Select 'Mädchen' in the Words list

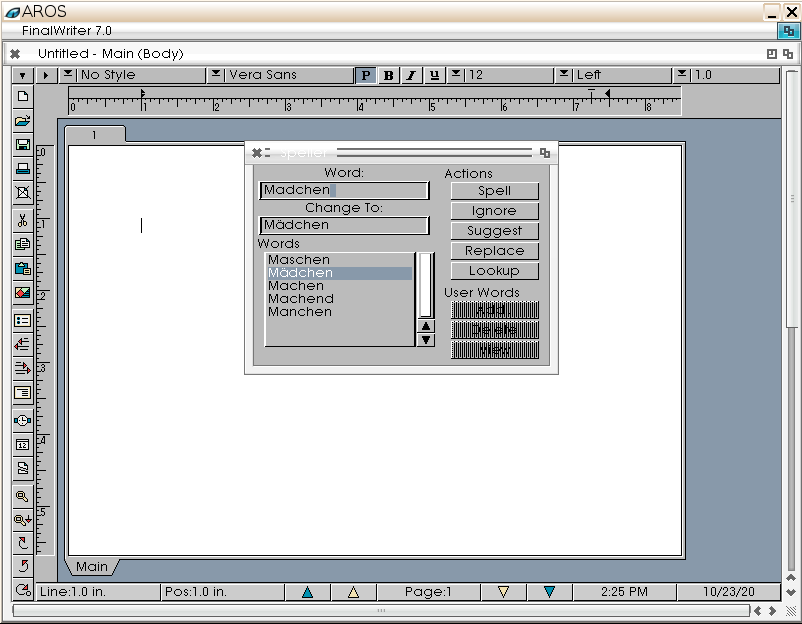[x=340, y=273]
